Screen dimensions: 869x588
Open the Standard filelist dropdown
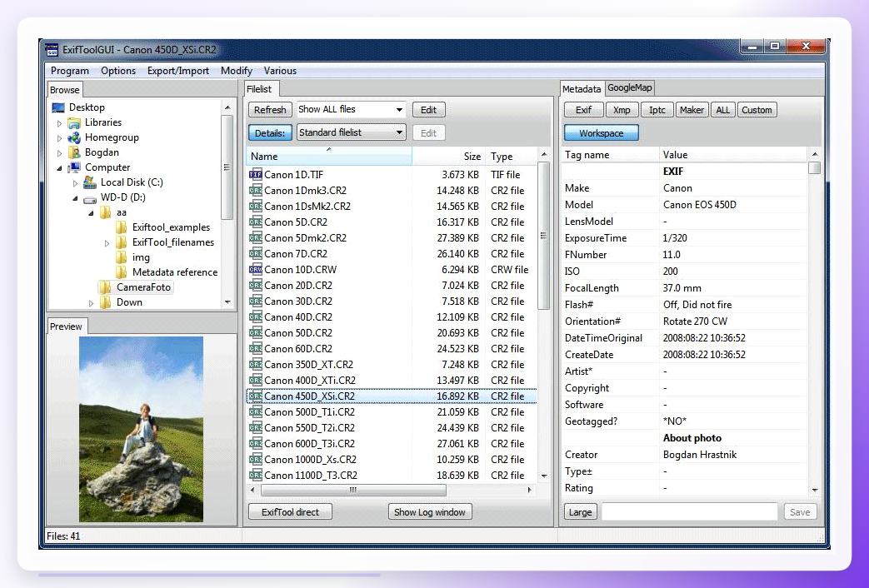coord(352,132)
